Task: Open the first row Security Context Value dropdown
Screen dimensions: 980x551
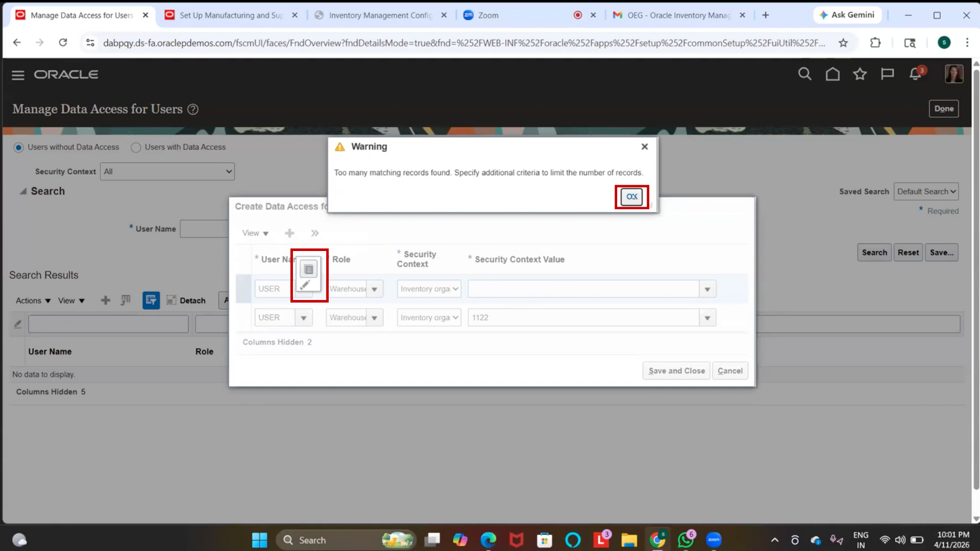Action: pos(707,289)
